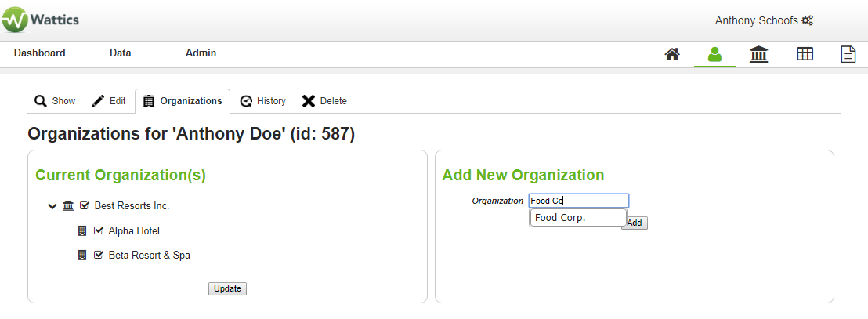Click the building icon beside Beta Resort & Spa
This screenshot has width=868, height=319.
pyautogui.click(x=82, y=256)
